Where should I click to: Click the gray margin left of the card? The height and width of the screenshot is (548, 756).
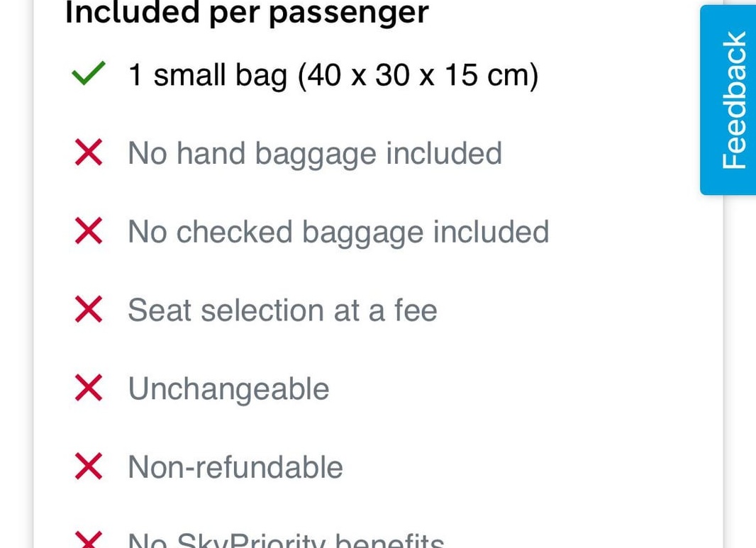coord(16,284)
